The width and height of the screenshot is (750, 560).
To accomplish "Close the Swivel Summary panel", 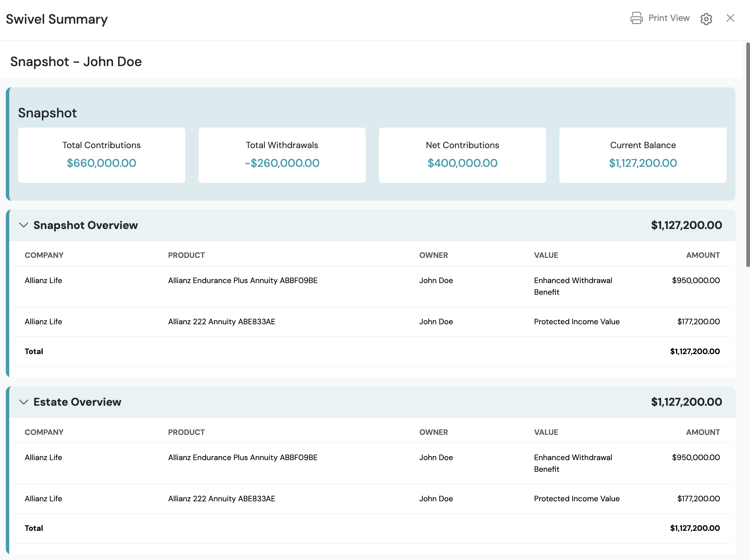I will [x=730, y=18].
